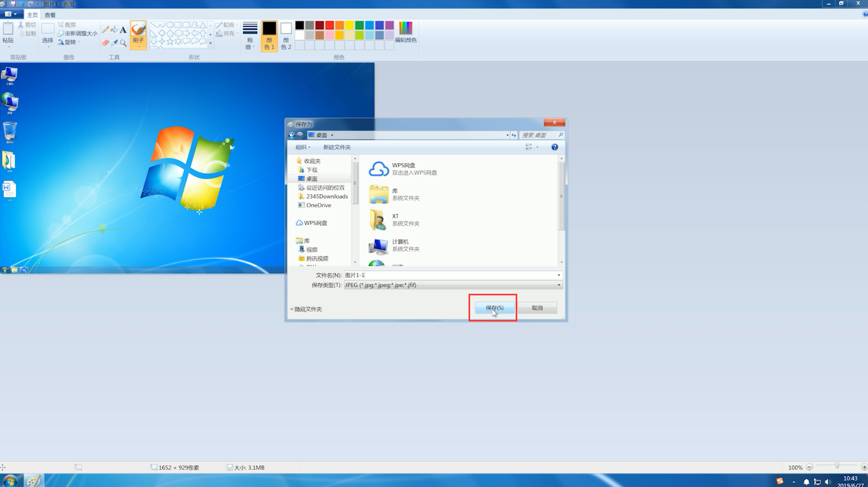868x487 pixels.
Task: Select 腾讯视频 under Libraries
Action: (313, 259)
